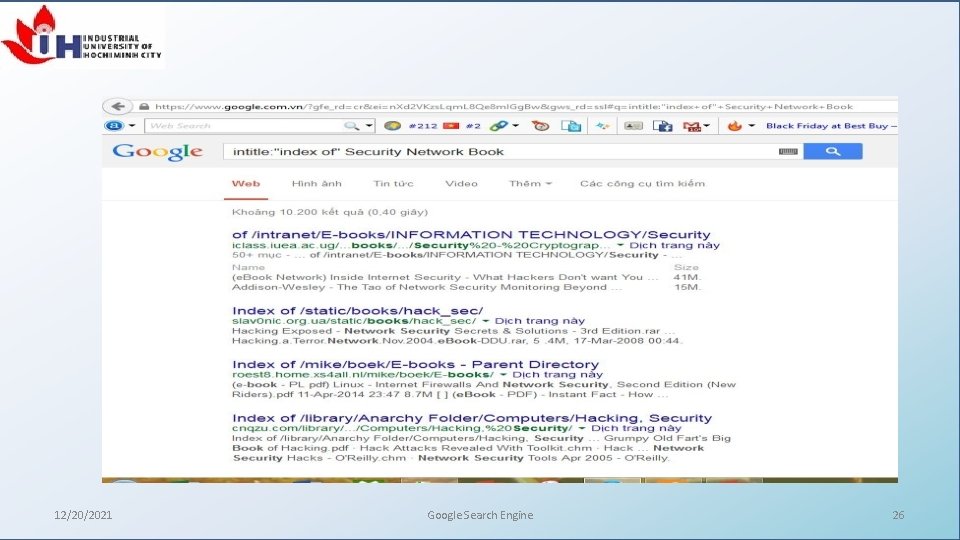Select the Web results tab
The height and width of the screenshot is (540, 960).
pyautogui.click(x=246, y=184)
